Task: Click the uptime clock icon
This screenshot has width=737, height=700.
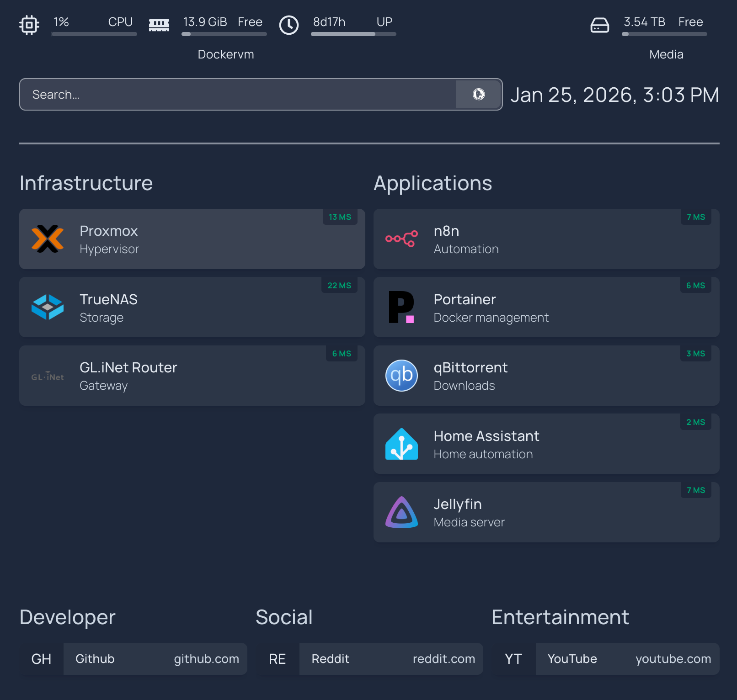Action: tap(289, 25)
